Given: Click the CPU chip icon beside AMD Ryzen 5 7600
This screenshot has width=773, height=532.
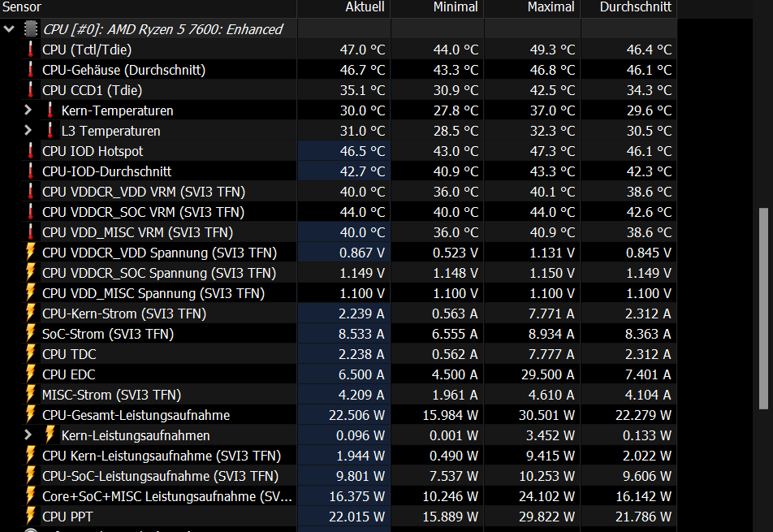Looking at the screenshot, I should tap(31, 29).
